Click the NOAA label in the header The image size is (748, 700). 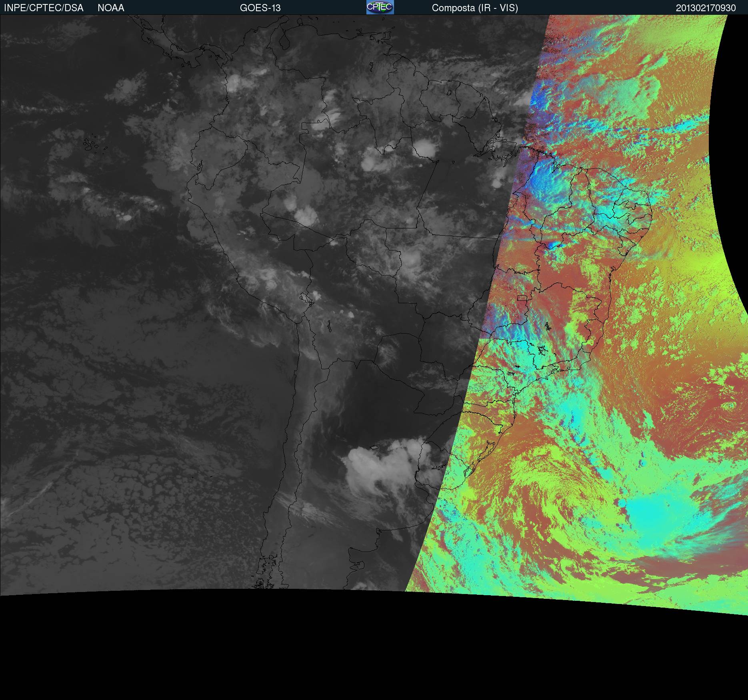pos(111,8)
